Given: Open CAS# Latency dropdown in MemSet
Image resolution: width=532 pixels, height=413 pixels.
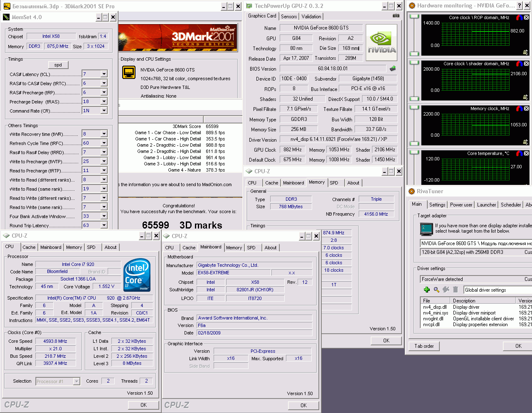Looking at the screenshot, I should 104,74.
